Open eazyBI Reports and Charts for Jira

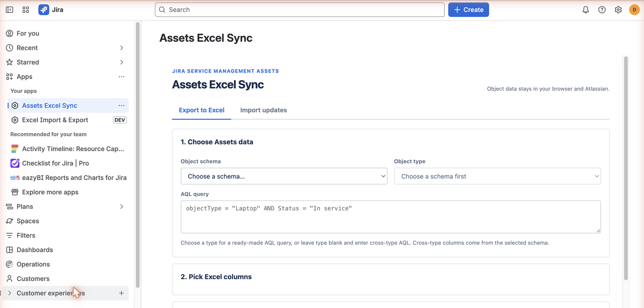(x=74, y=178)
